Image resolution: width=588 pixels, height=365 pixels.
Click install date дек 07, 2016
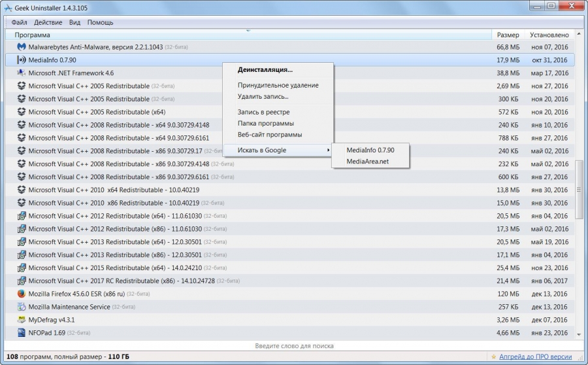(549, 320)
